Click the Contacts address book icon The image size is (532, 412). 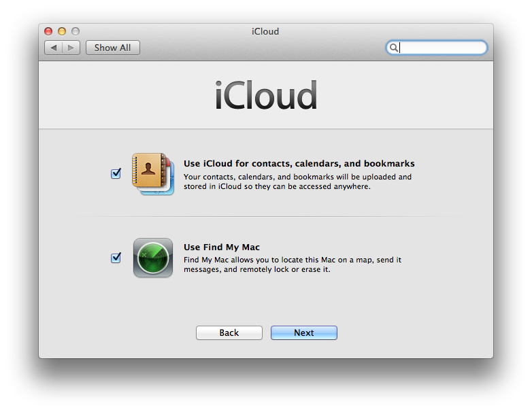coord(153,174)
